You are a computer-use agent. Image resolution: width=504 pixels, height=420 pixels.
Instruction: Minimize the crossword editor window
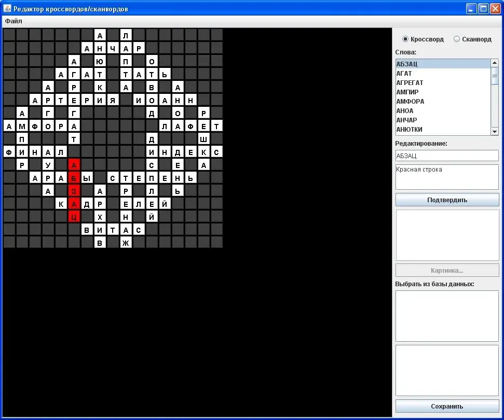pos(471,9)
